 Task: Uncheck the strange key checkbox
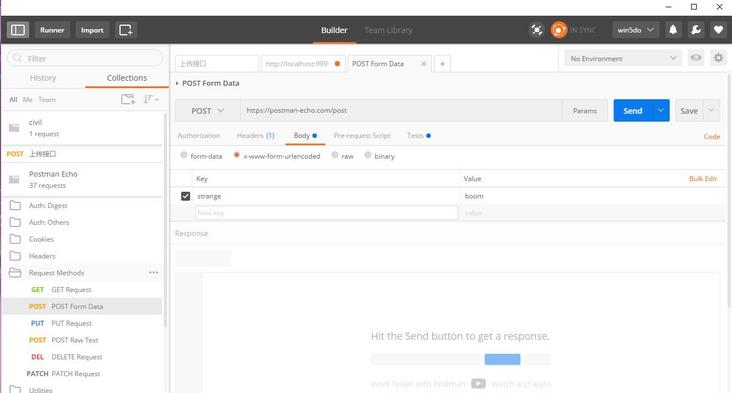click(x=185, y=196)
